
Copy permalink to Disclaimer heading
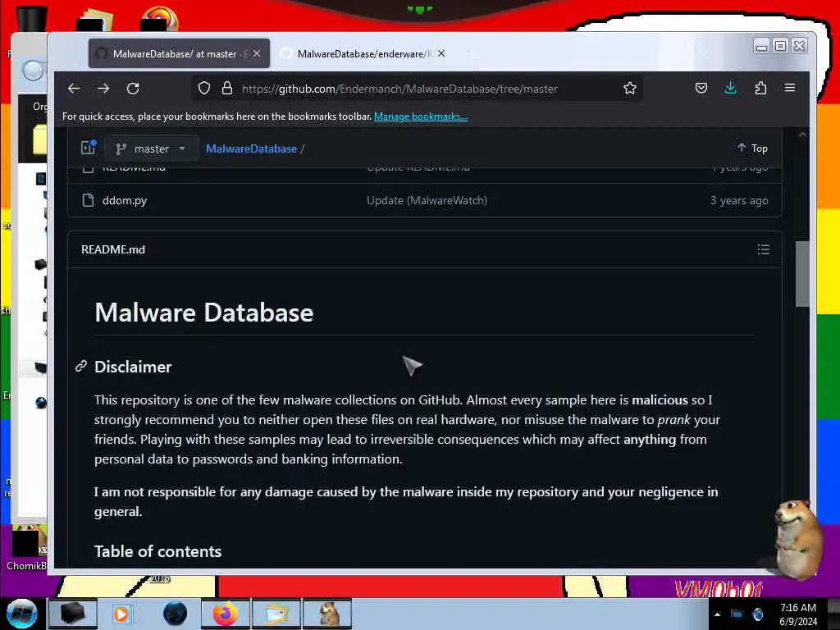tap(81, 367)
